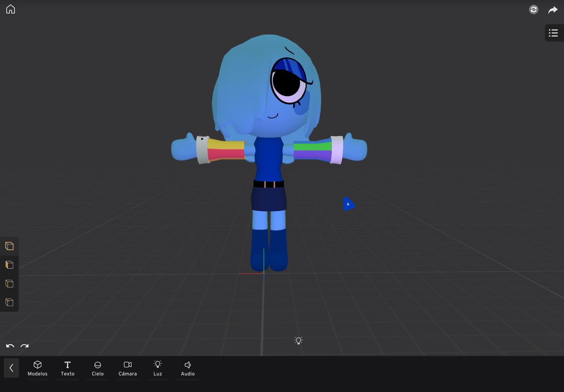Screen dimensions: 564x392
Task: Collapse the bottom toolbar with back chevron
Action: (11, 368)
